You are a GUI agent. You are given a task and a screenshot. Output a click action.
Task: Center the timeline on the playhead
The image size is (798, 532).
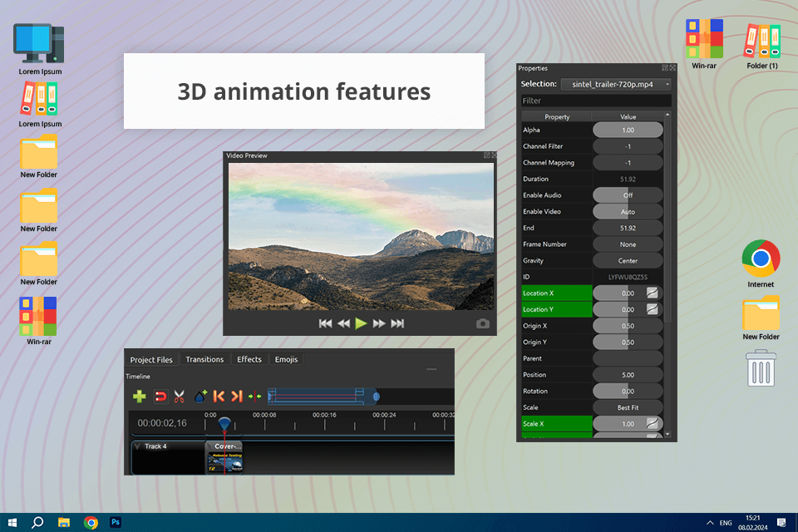[x=254, y=396]
